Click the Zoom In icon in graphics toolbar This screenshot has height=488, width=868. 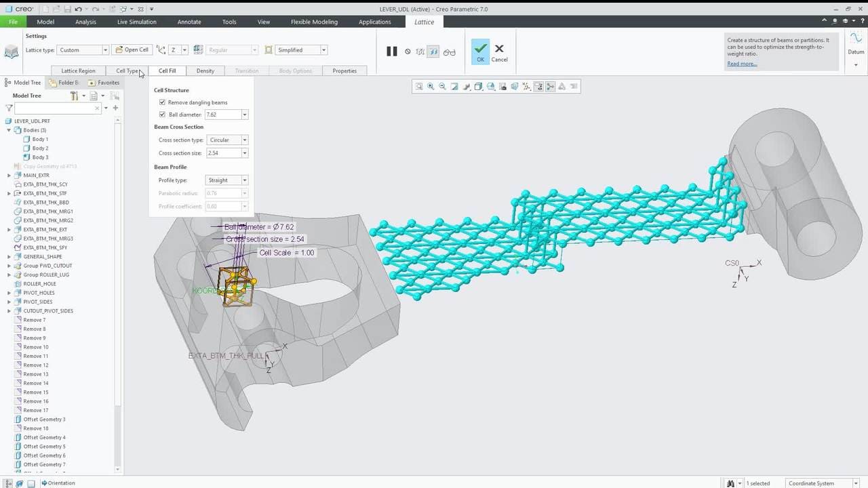431,87
